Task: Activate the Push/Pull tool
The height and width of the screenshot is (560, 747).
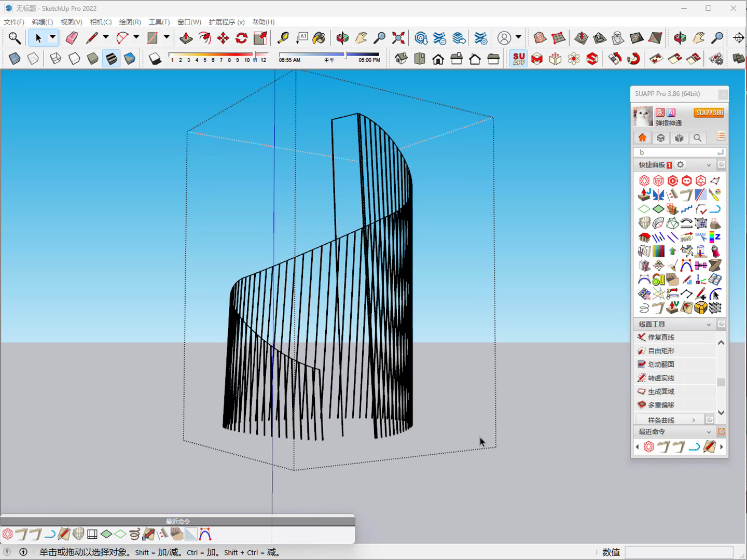Action: coord(186,38)
